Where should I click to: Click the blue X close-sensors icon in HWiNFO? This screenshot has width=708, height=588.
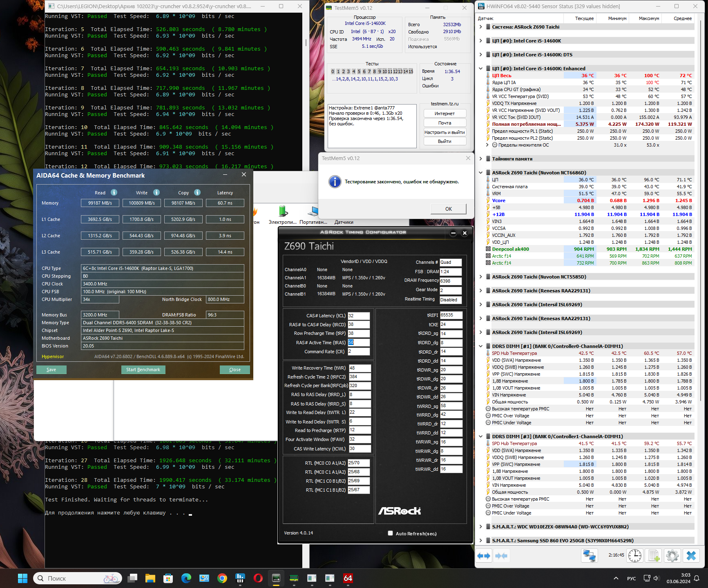click(x=691, y=555)
